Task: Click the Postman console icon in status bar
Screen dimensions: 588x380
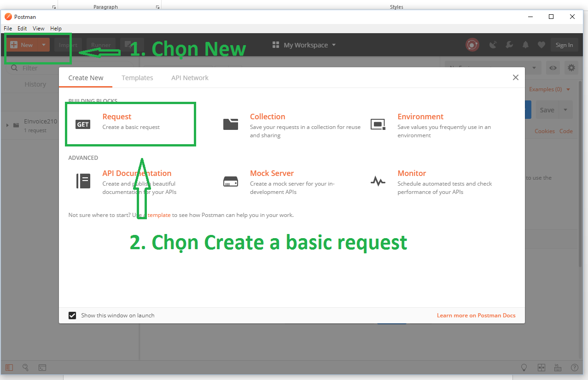Action: click(42, 368)
